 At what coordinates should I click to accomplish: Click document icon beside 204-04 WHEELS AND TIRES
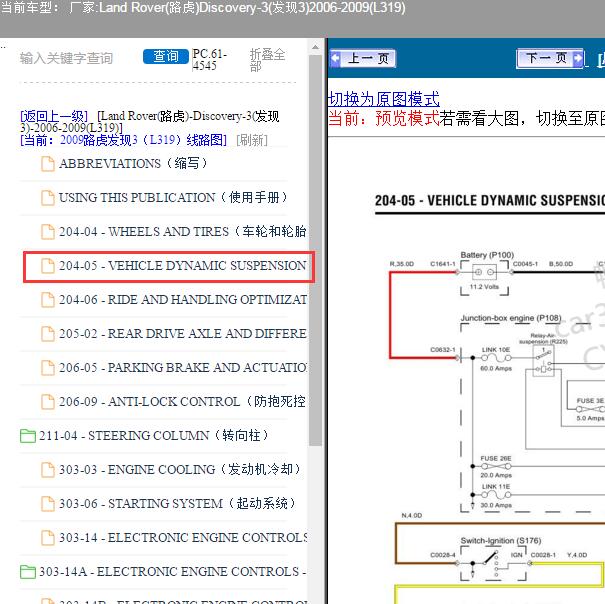[48, 232]
